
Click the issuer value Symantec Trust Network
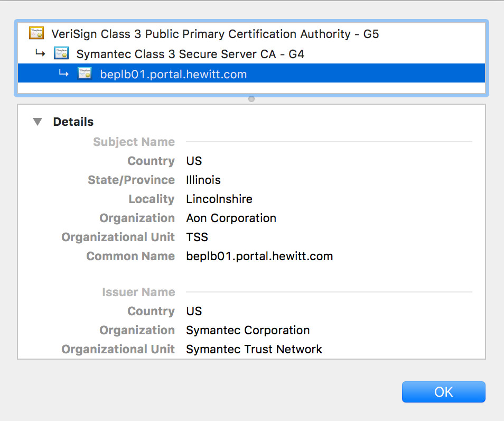254,349
